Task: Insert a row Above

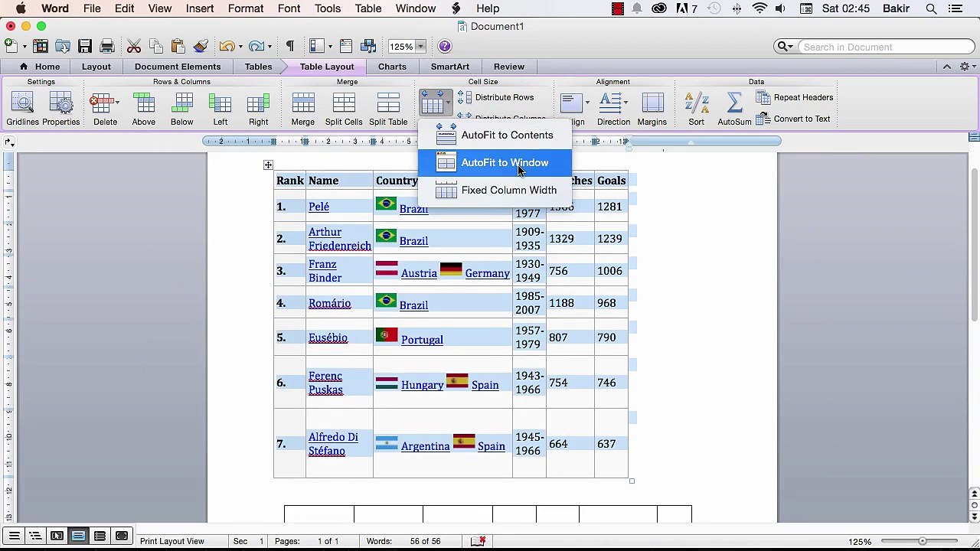Action: pos(143,108)
